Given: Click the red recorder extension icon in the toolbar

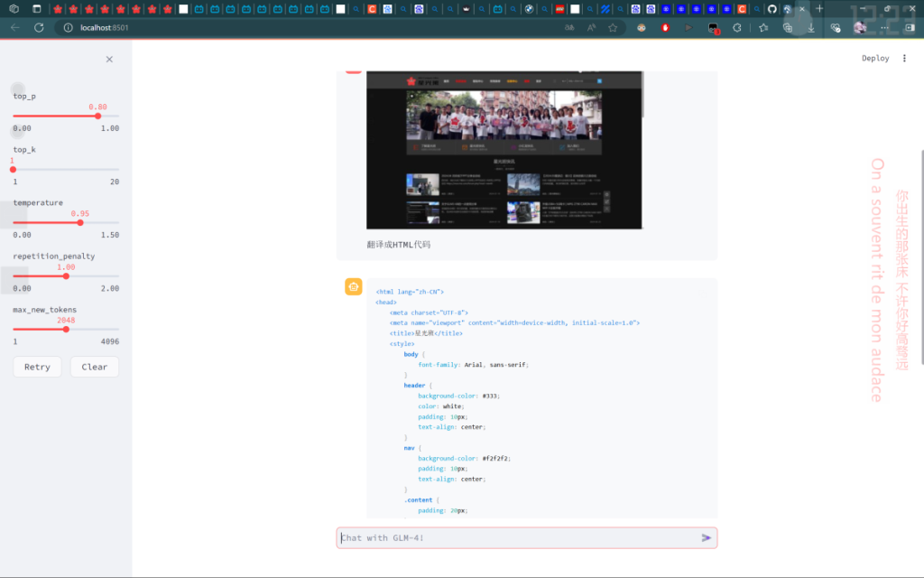Looking at the screenshot, I should click(x=665, y=28).
